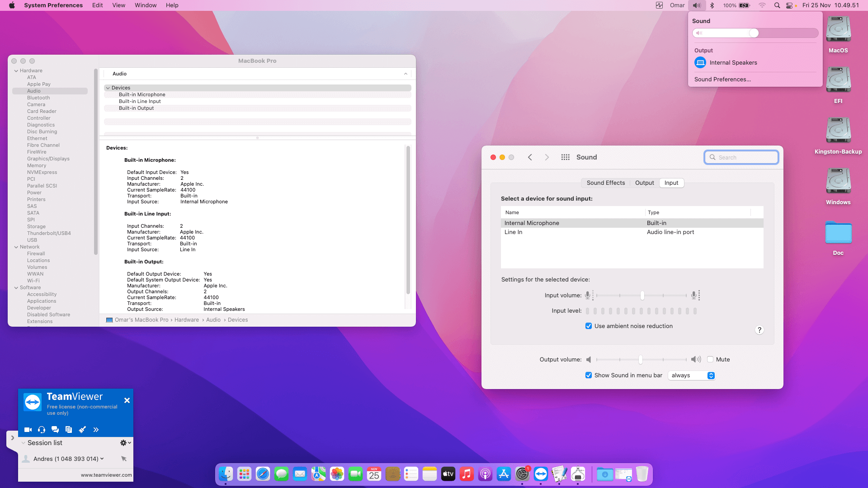Click the help question mark button
The height and width of the screenshot is (488, 868).
(759, 330)
